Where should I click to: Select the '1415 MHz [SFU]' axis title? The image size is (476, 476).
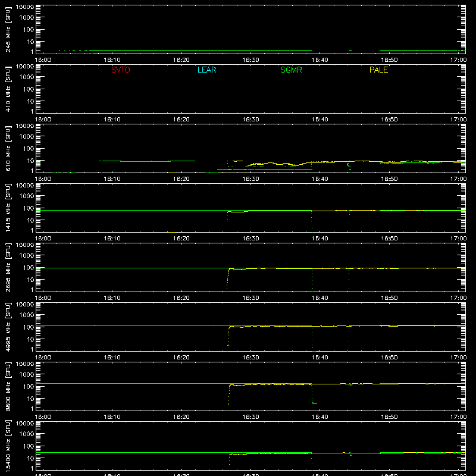pos(8,208)
